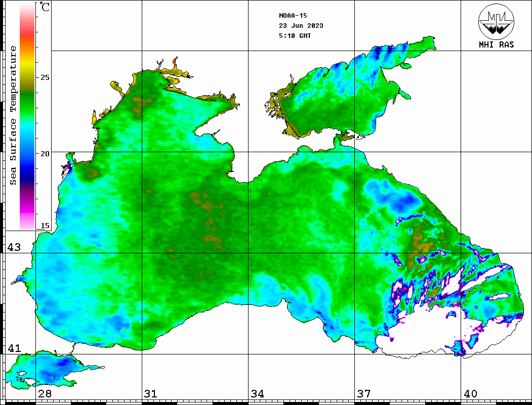The height and width of the screenshot is (405, 532).
Task: Click the 'Sea Surface Temperature' vertical title
Action: (x=13, y=116)
